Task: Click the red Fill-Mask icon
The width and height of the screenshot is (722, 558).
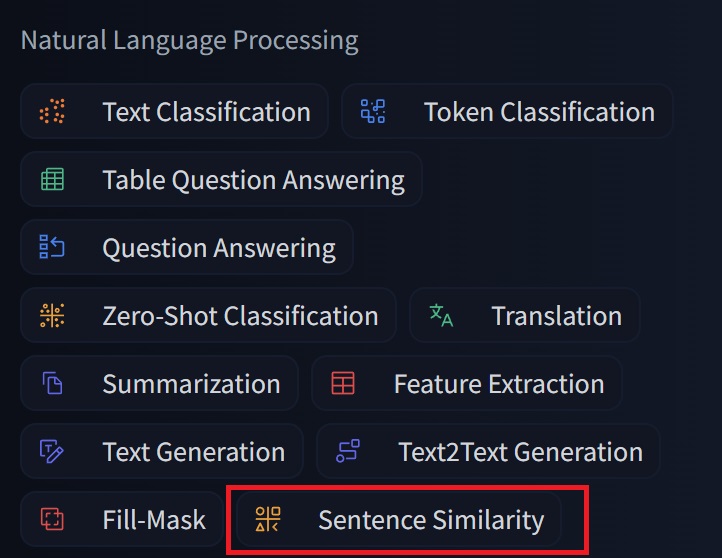Action: [x=52, y=520]
